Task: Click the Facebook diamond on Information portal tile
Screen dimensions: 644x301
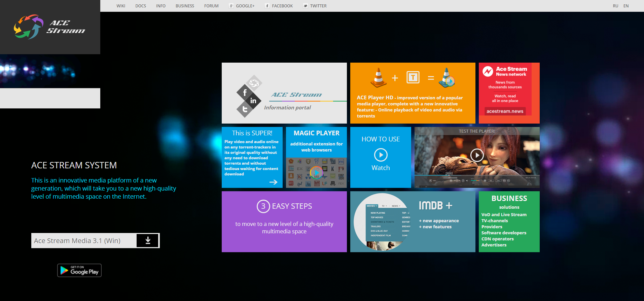Action: 245,93
